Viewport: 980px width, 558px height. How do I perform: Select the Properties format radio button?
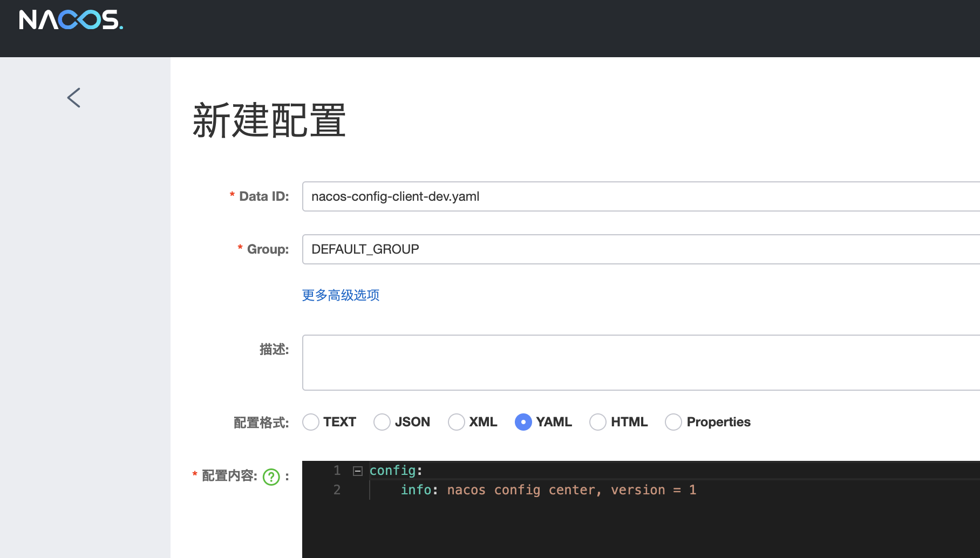click(x=673, y=422)
